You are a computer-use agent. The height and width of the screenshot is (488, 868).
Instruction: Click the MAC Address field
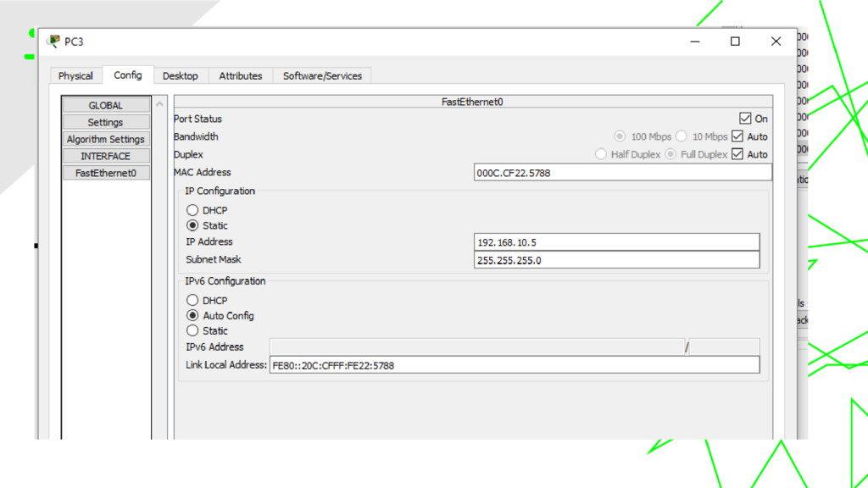tap(623, 173)
